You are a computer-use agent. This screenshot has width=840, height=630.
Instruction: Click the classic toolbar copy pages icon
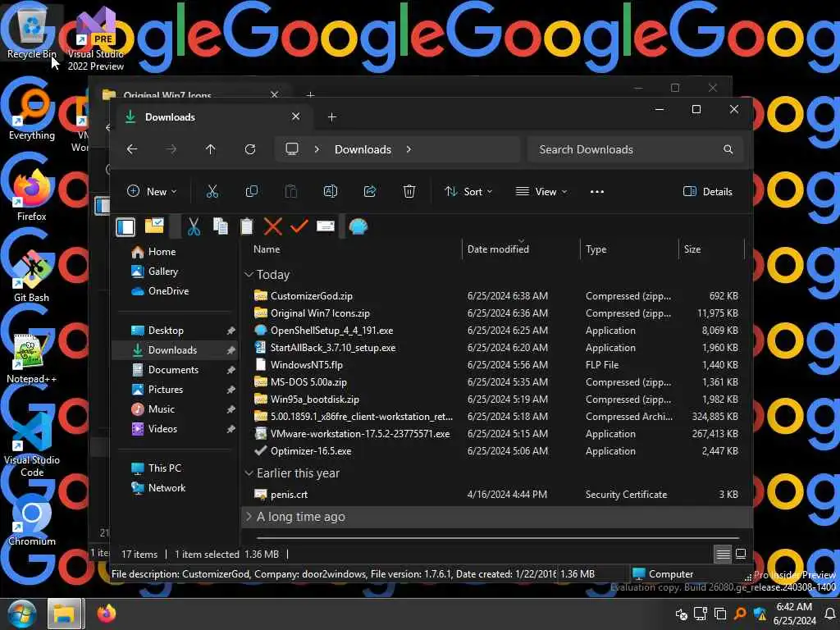[220, 226]
